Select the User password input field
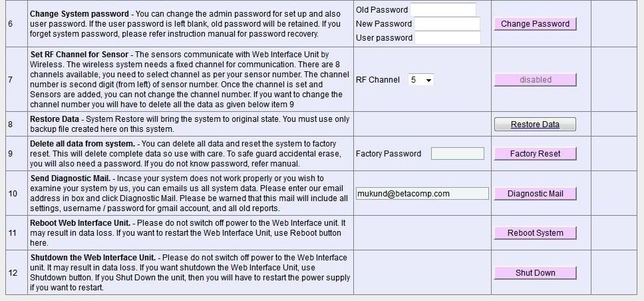The height and width of the screenshot is (301, 644). point(447,38)
